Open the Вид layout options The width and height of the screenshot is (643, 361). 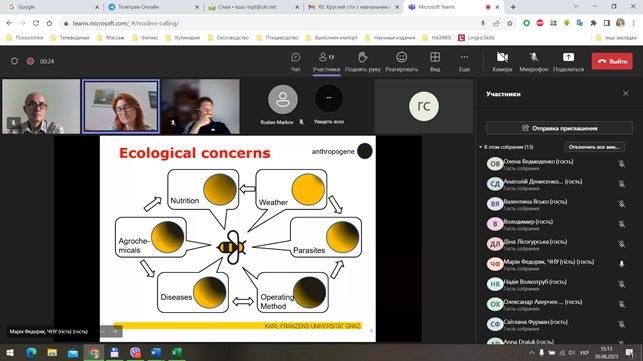(x=435, y=62)
